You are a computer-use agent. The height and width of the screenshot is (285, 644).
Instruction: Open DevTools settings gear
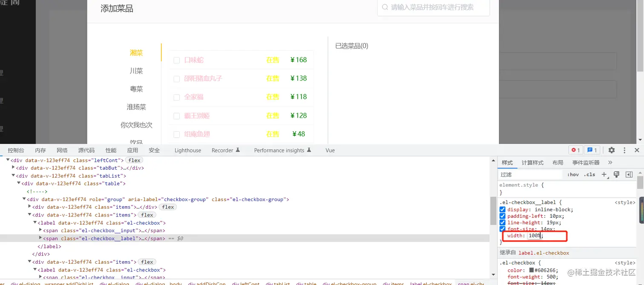point(612,150)
